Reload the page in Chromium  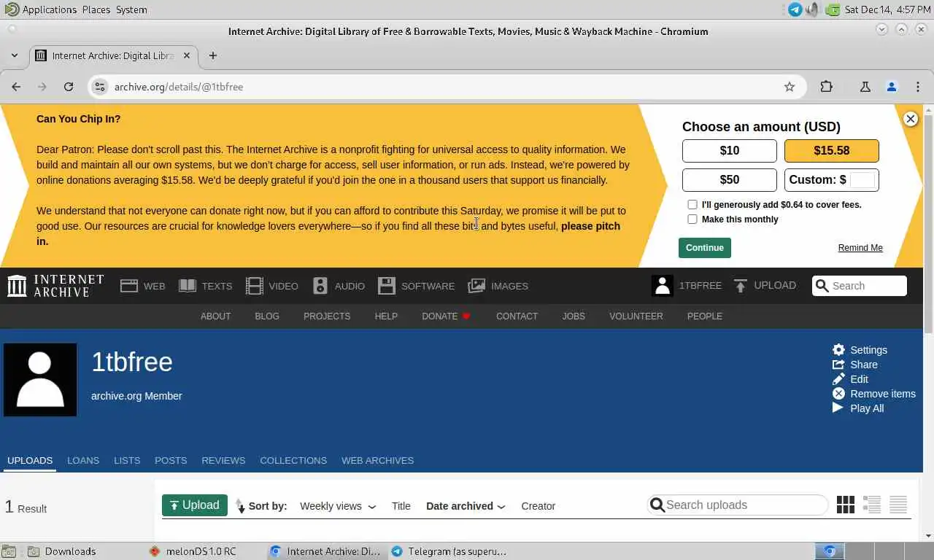pos(69,87)
